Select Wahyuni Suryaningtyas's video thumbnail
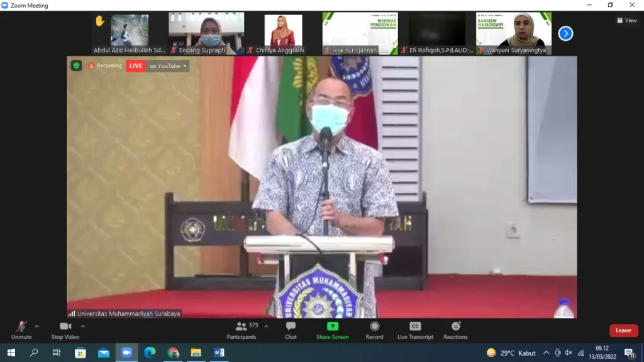This screenshot has width=644, height=362. (x=514, y=33)
